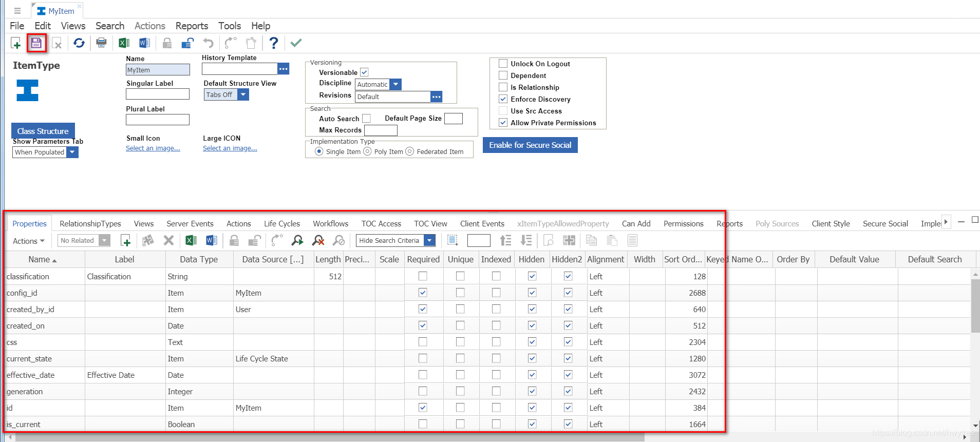Open the Show Parameters Tab dropdown

[x=72, y=152]
